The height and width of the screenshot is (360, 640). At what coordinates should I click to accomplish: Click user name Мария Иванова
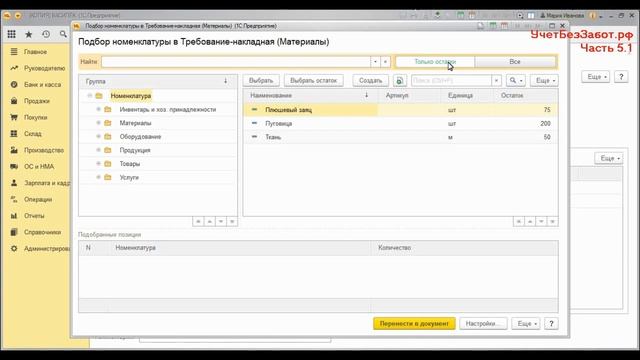click(565, 16)
